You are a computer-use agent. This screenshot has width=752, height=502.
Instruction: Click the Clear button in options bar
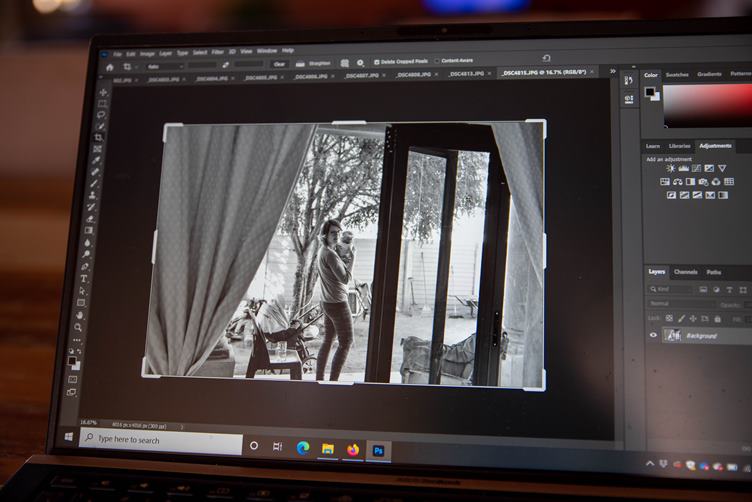(x=279, y=64)
